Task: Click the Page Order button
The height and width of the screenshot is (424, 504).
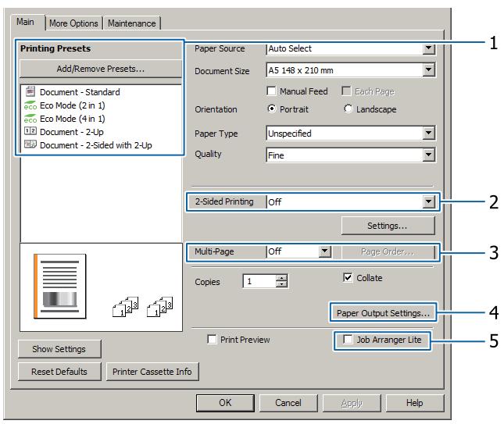Action: (388, 251)
